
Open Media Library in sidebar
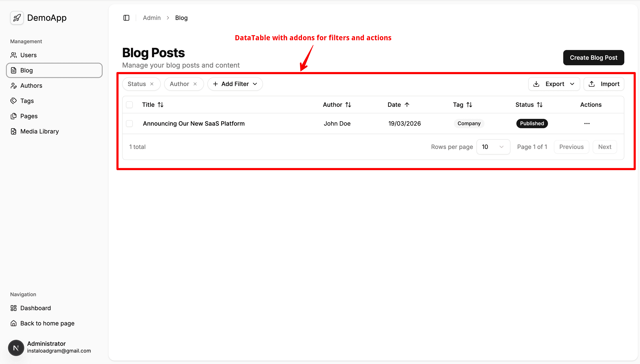(x=39, y=131)
